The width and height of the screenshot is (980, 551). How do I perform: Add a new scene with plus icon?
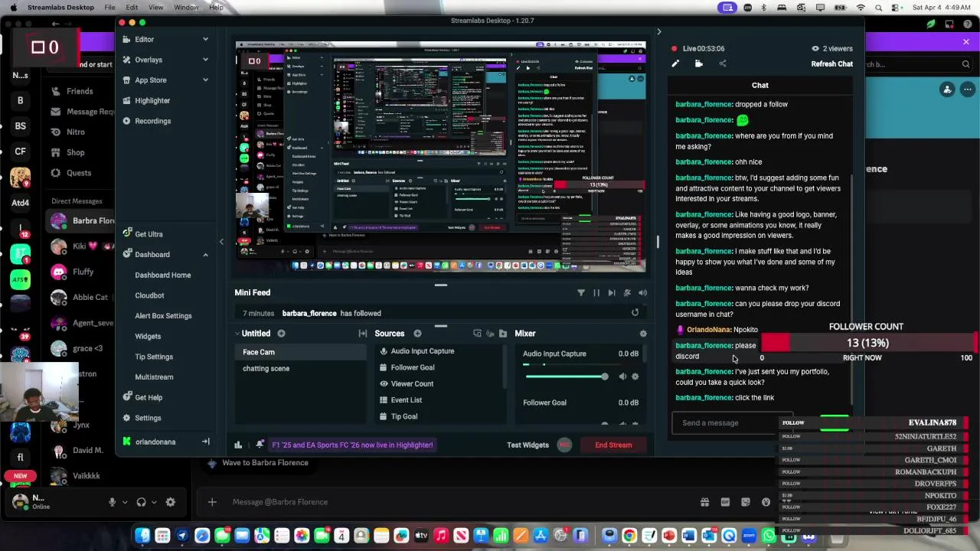[x=281, y=334]
